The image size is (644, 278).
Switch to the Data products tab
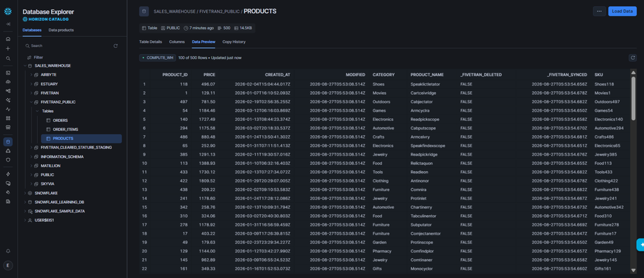pos(61,30)
